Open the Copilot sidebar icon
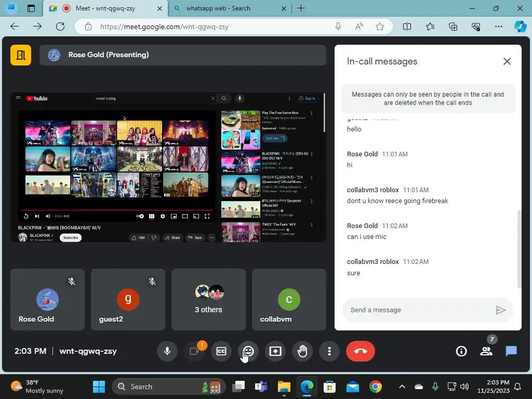 pyautogui.click(x=520, y=26)
